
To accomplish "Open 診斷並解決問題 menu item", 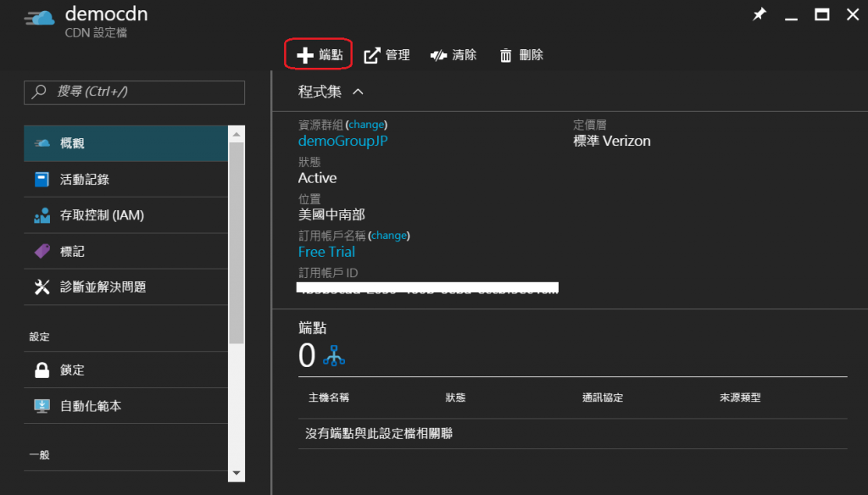I will [x=125, y=286].
